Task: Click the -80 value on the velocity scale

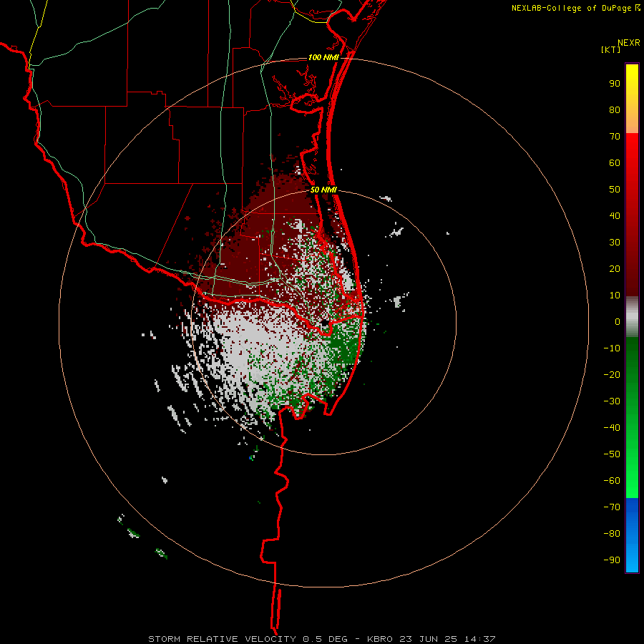Action: click(x=612, y=534)
